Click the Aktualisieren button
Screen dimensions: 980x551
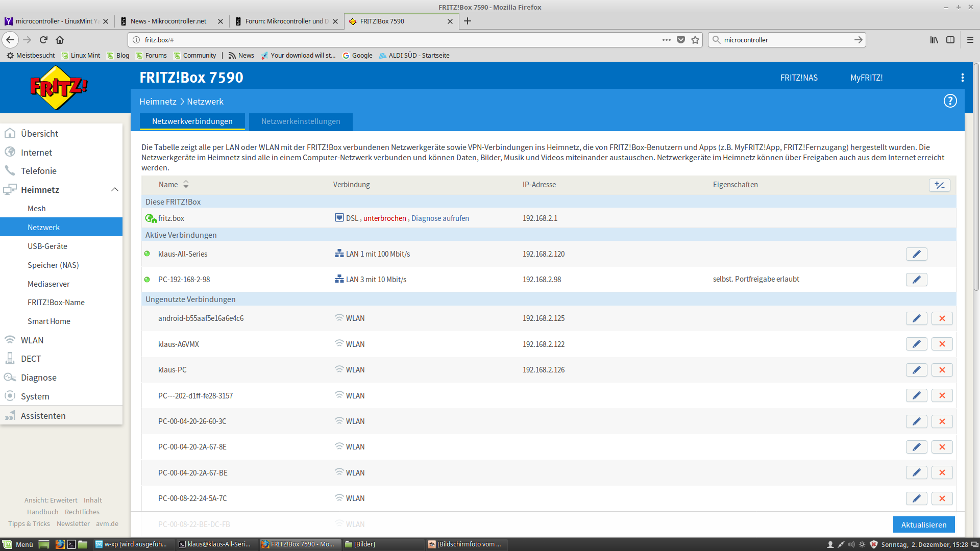tap(923, 524)
